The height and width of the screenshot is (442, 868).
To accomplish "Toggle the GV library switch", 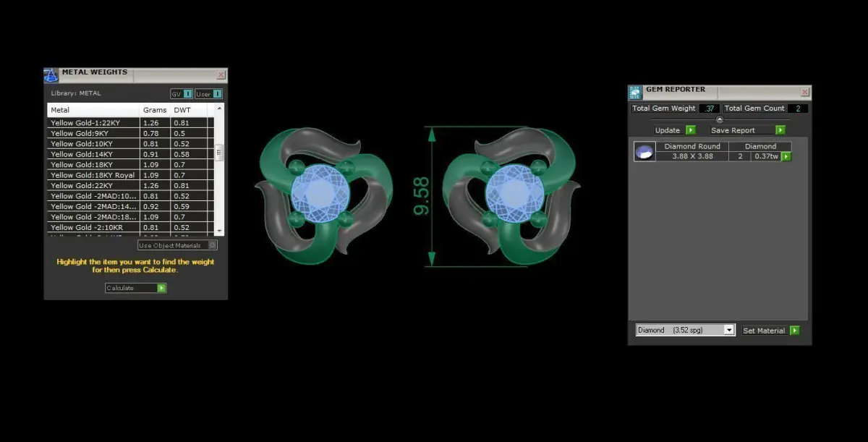I will (182, 94).
